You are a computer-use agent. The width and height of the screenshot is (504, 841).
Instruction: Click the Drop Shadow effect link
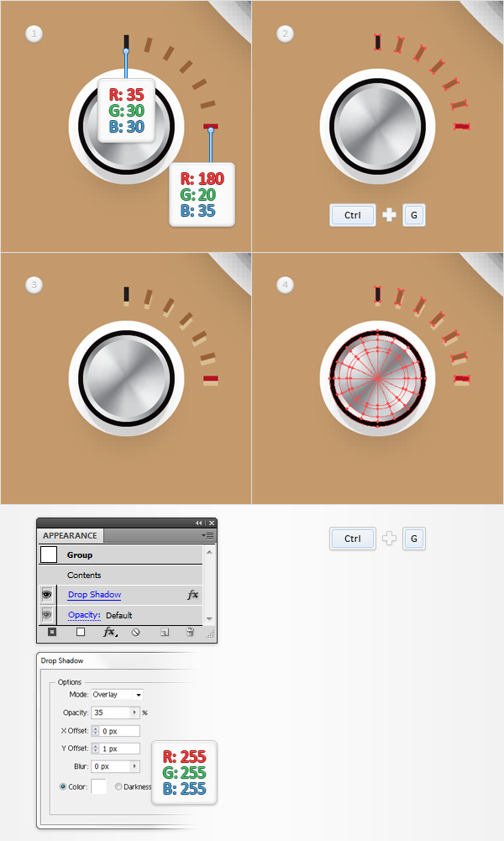pyautogui.click(x=94, y=594)
